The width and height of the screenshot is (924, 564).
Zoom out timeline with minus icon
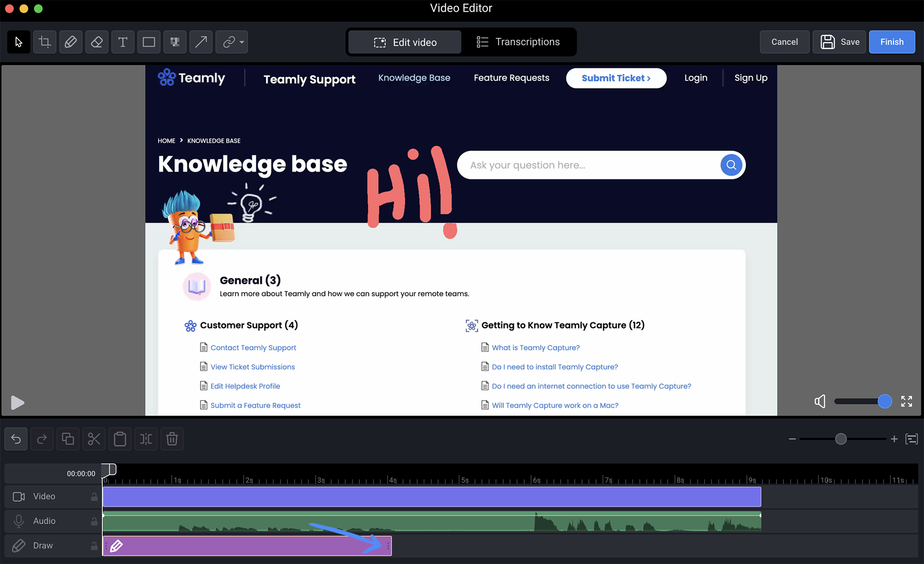coord(792,439)
